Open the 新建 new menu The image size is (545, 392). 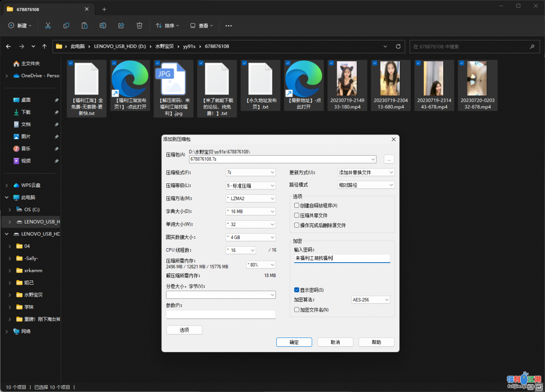point(20,26)
